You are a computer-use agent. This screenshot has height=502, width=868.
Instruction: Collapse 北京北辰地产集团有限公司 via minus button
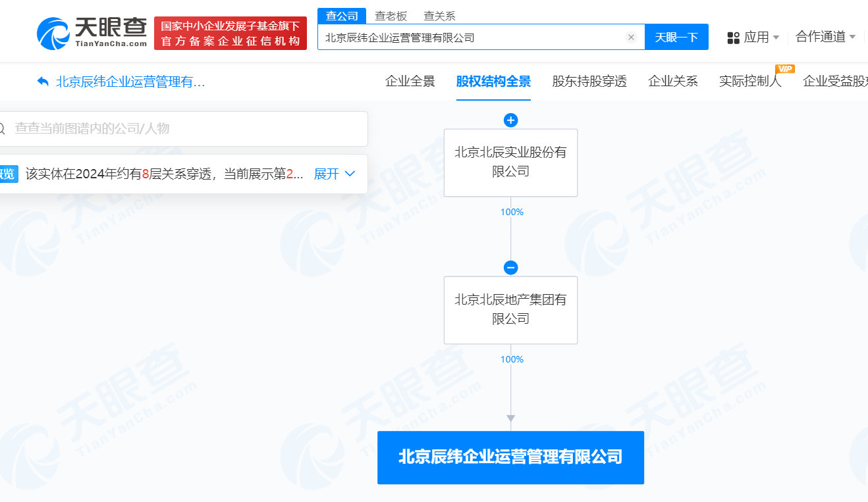point(510,268)
